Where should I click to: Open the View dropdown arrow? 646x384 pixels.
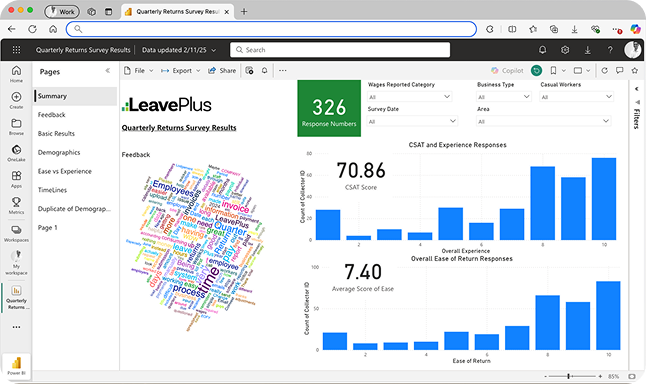pos(588,71)
